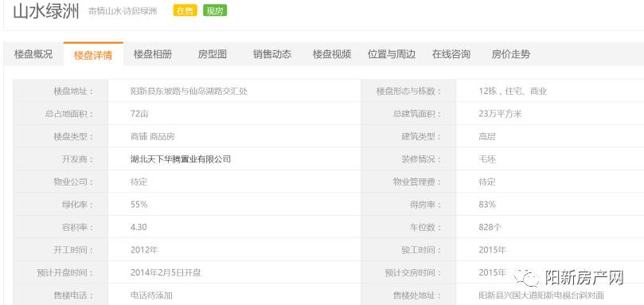The height and width of the screenshot is (305, 644).
Task: Click the green 现房 status badge
Action: pos(215,11)
